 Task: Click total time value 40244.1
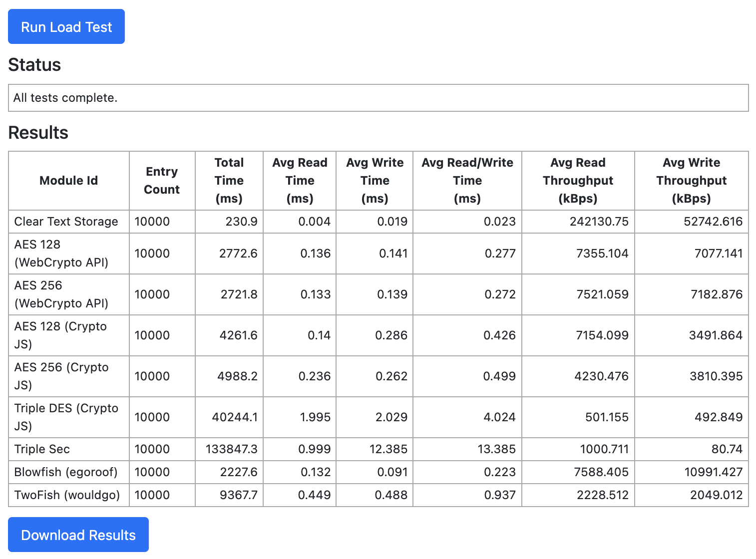pyautogui.click(x=235, y=417)
